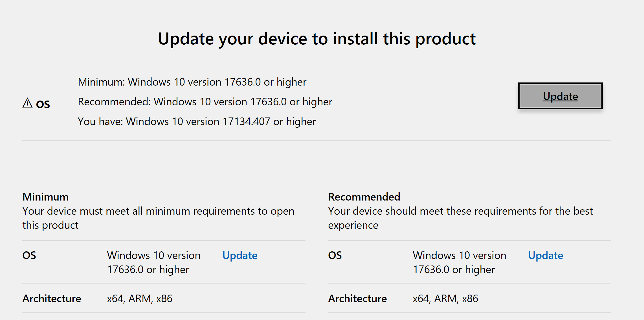The height and width of the screenshot is (320, 644).
Task: Click the 'Update your device' page heading
Action: pyautogui.click(x=317, y=39)
